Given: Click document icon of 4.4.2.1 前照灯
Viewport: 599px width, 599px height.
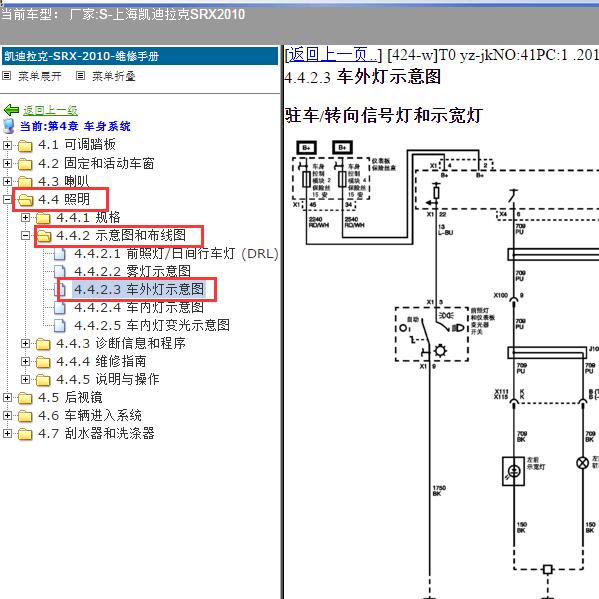Looking at the screenshot, I should click(60, 254).
